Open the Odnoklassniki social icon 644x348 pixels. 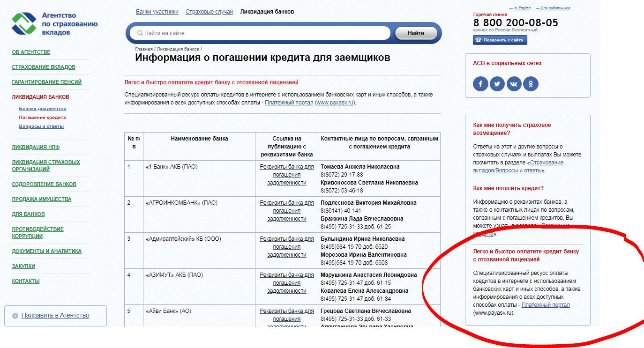click(x=531, y=84)
